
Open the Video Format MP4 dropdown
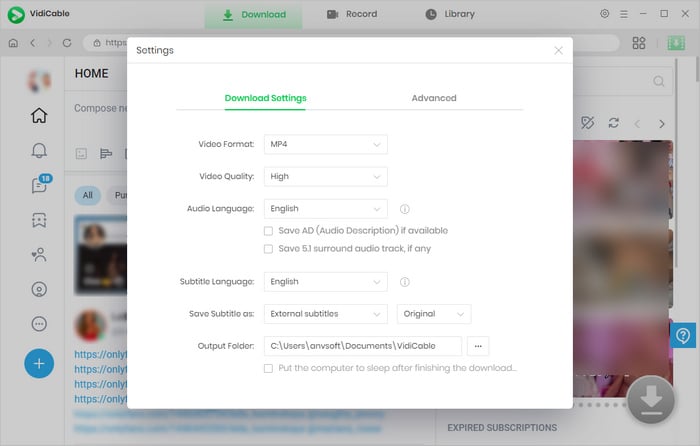click(x=325, y=144)
